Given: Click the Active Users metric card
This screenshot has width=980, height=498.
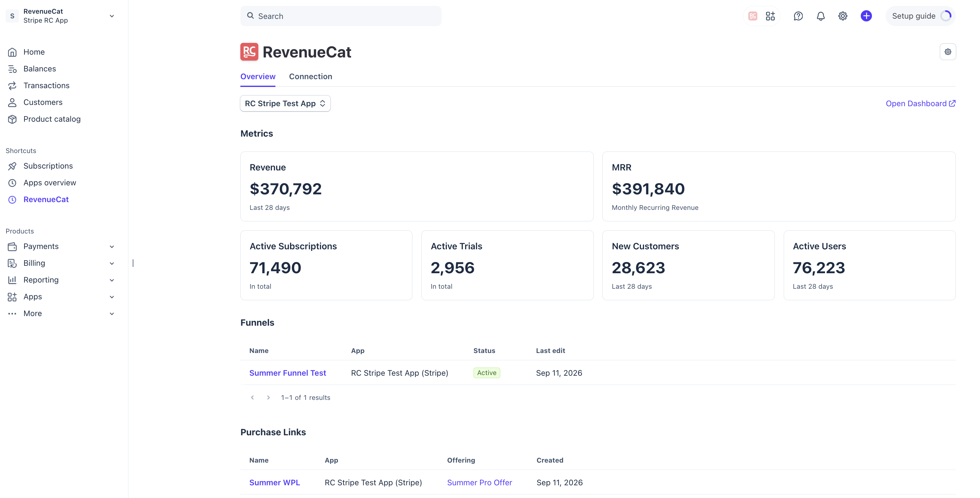Looking at the screenshot, I should click(x=869, y=265).
